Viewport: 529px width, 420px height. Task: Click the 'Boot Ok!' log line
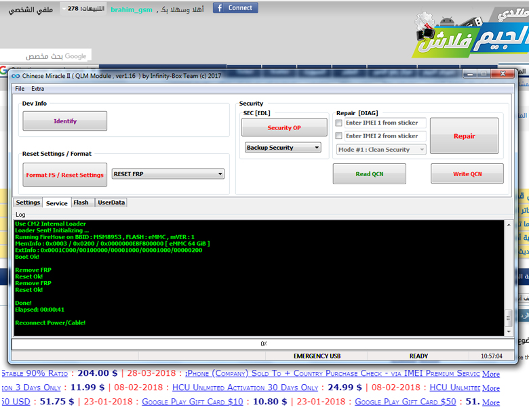click(27, 257)
